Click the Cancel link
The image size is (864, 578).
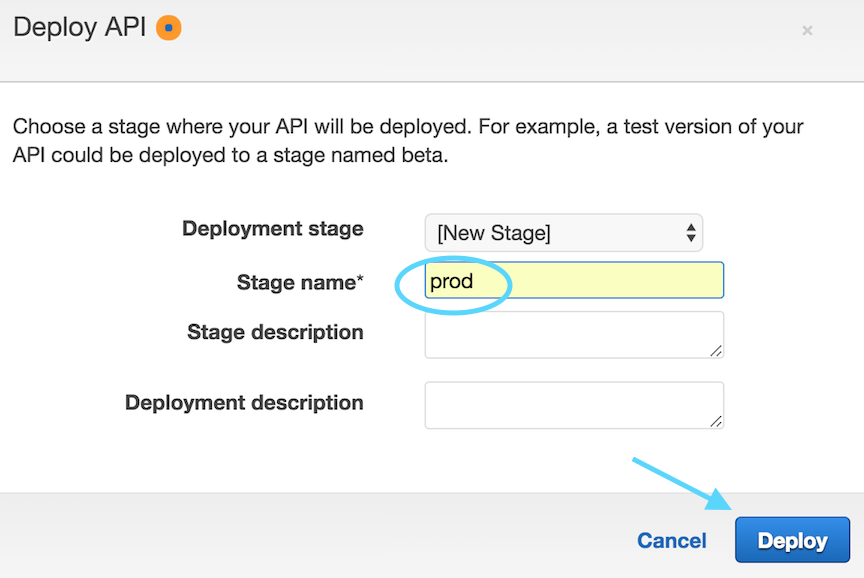[672, 541]
